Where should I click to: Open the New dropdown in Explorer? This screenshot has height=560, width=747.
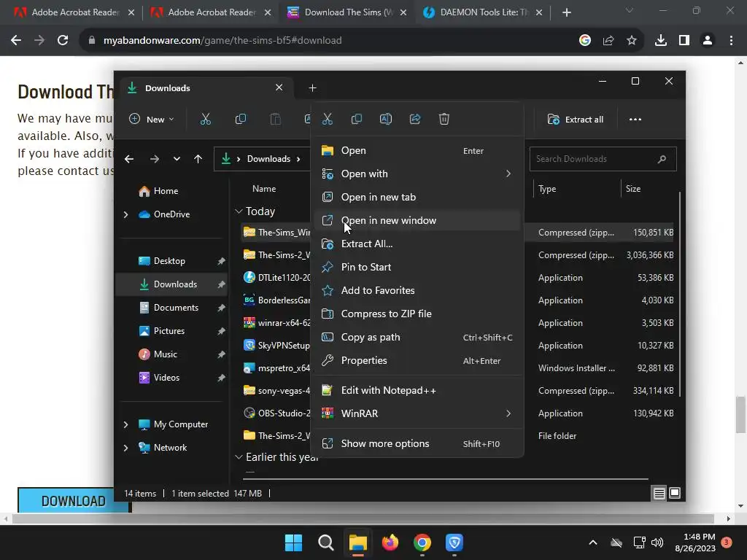coord(152,119)
